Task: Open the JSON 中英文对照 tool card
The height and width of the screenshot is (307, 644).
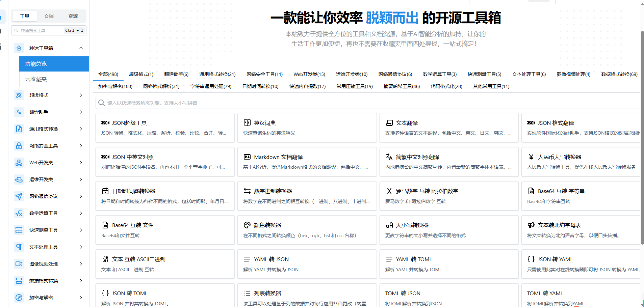Action: (x=165, y=162)
